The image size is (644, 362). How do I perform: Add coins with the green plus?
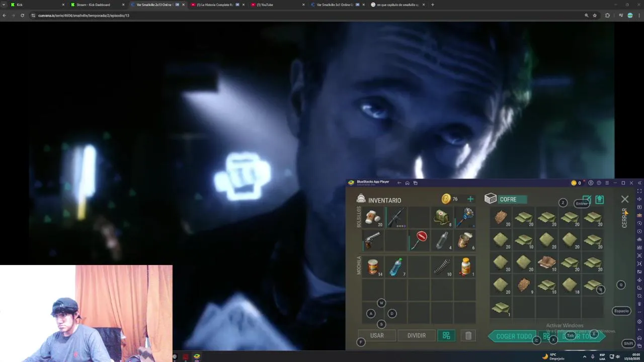470,199
